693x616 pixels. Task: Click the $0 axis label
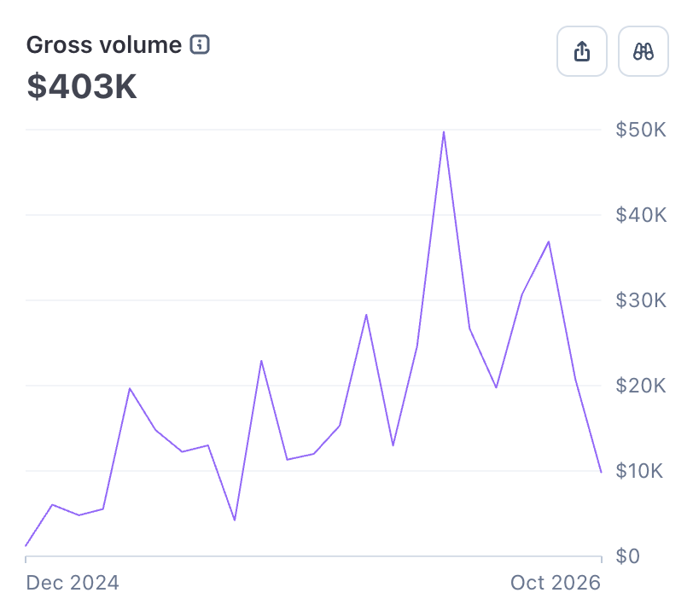click(627, 556)
